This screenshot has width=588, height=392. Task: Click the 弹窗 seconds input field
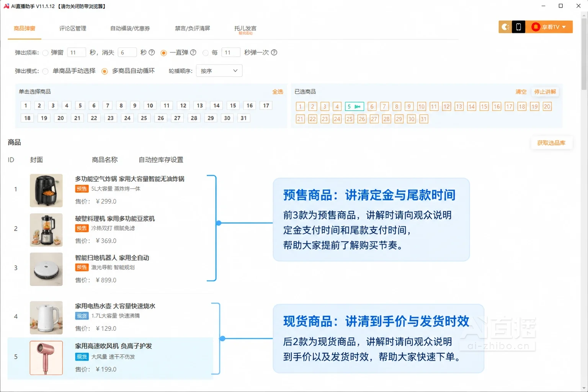pos(76,52)
